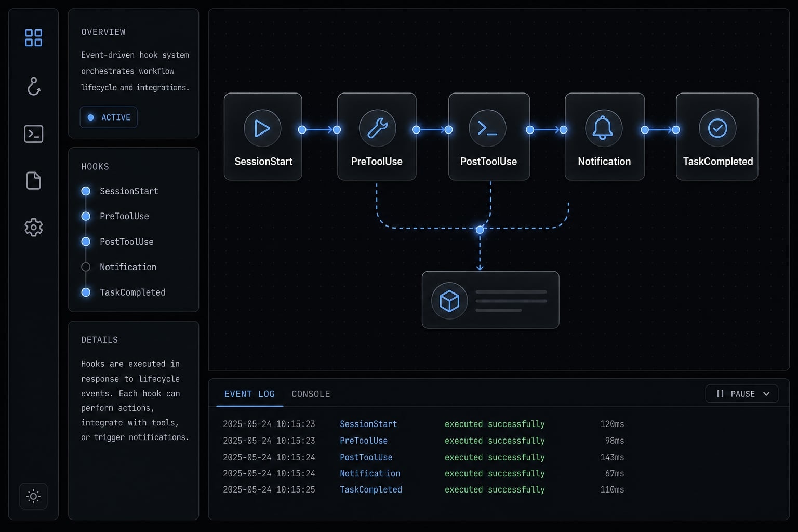This screenshot has height=532, width=798.
Task: Enable the Notification hook indicator dot
Action: point(86,267)
